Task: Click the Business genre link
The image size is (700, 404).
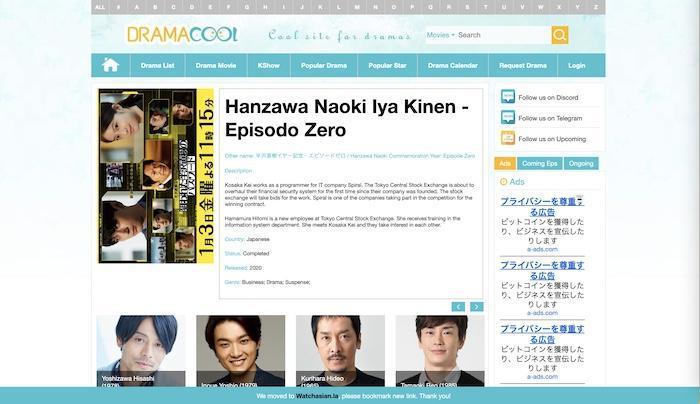Action: tap(253, 282)
